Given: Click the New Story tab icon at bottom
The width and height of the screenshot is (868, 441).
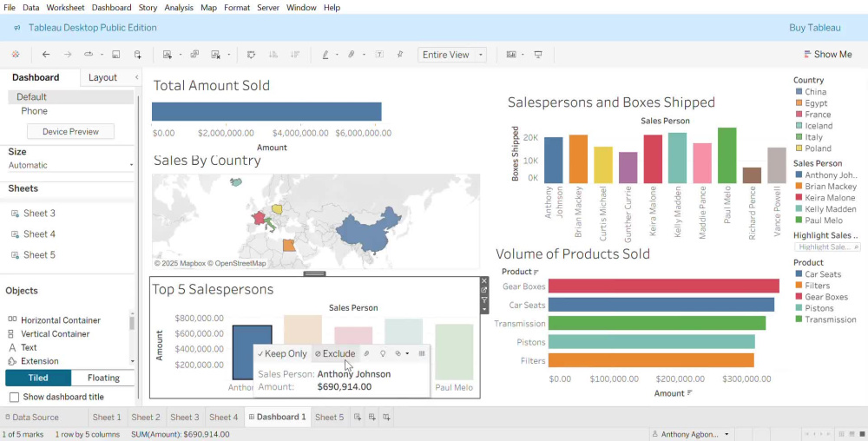Looking at the screenshot, I should click(386, 418).
